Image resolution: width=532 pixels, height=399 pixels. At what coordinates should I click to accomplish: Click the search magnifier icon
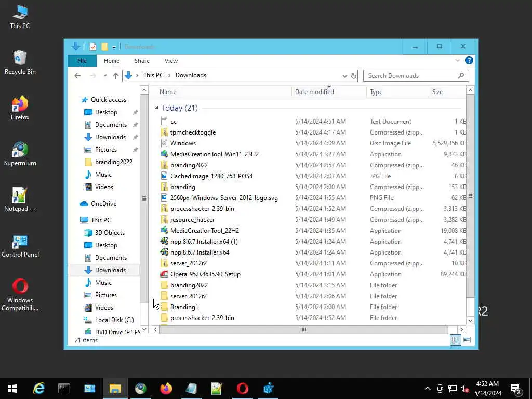tap(461, 76)
